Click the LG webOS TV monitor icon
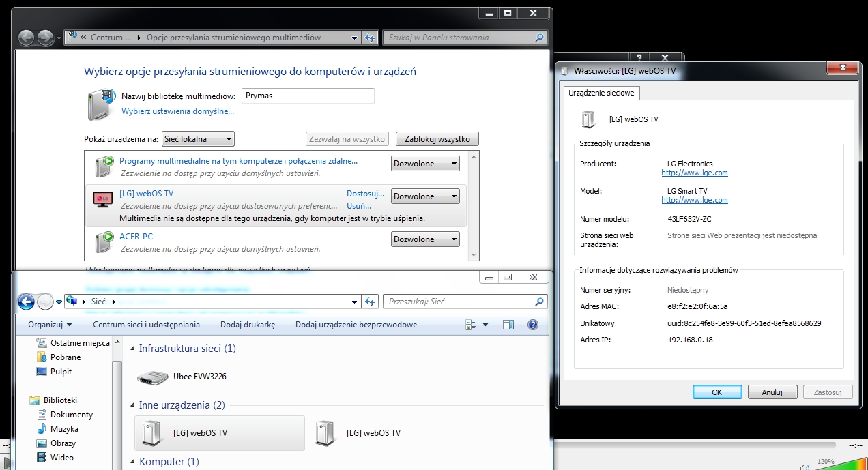The image size is (868, 470). pos(104,198)
